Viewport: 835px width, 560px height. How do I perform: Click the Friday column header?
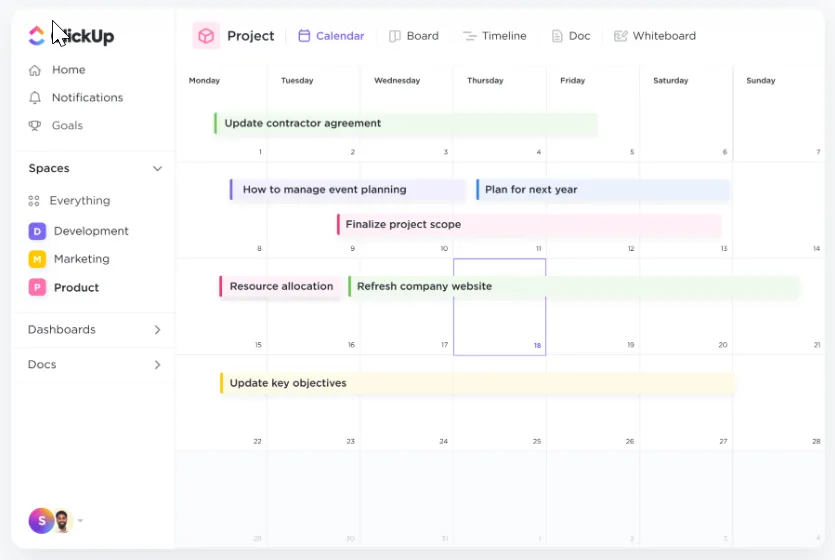pyautogui.click(x=572, y=80)
